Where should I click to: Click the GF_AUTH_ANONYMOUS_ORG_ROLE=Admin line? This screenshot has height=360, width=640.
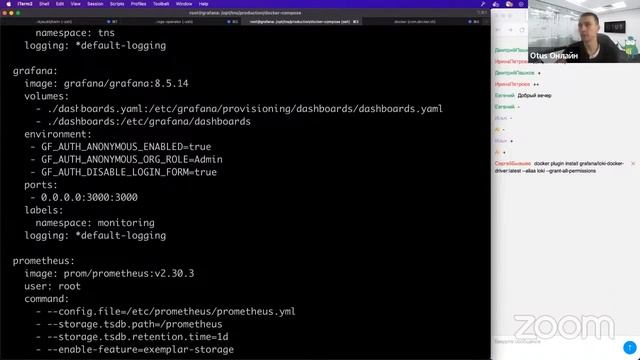127,159
